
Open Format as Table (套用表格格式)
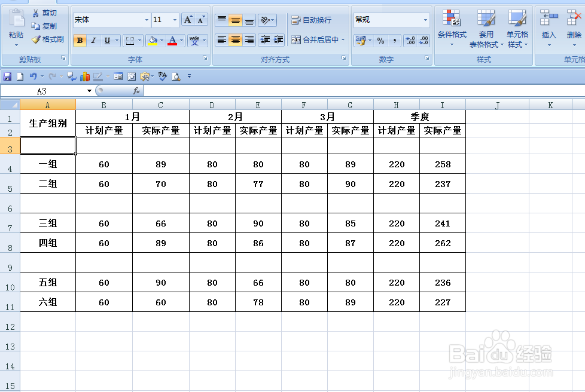pyautogui.click(x=486, y=28)
